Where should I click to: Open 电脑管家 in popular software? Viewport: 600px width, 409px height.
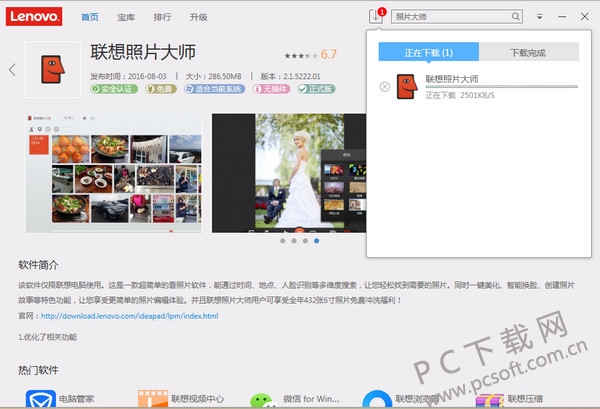[60, 399]
